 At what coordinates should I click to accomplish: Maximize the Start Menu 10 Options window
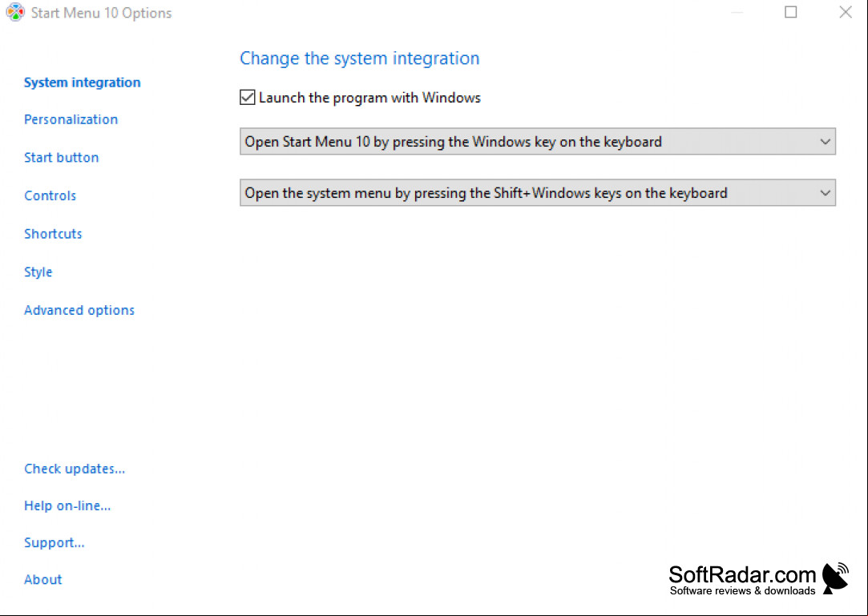[790, 12]
